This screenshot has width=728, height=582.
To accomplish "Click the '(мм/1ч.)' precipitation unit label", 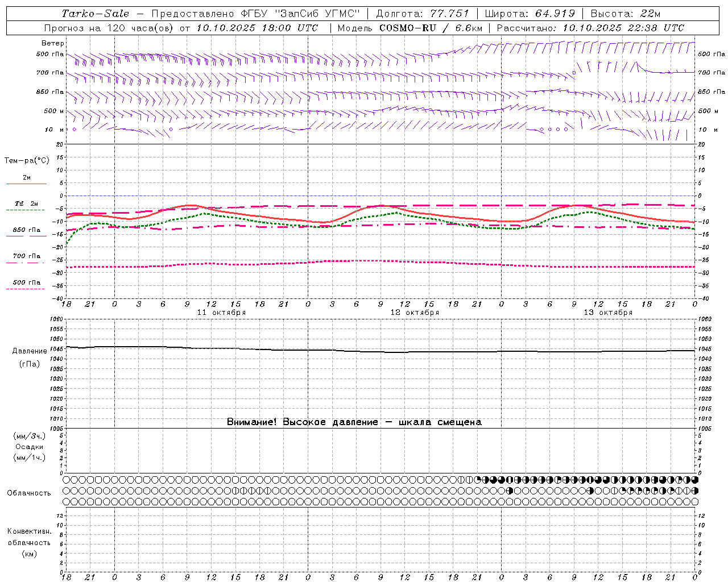I will coord(30,458).
